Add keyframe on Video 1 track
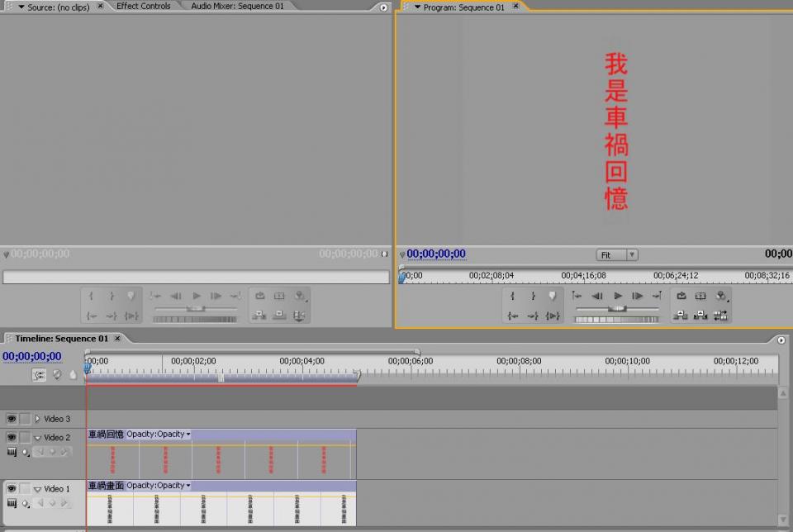The width and height of the screenshot is (793, 532). 52,503
